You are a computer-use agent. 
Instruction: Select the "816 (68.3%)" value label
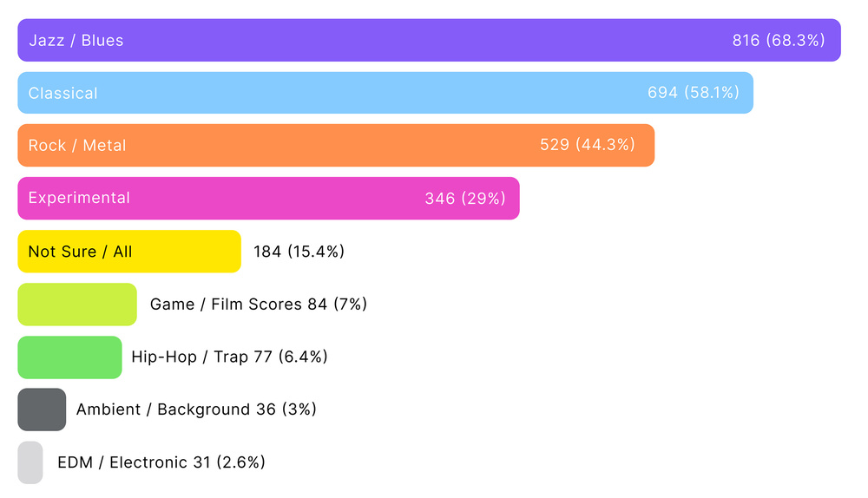779,41
